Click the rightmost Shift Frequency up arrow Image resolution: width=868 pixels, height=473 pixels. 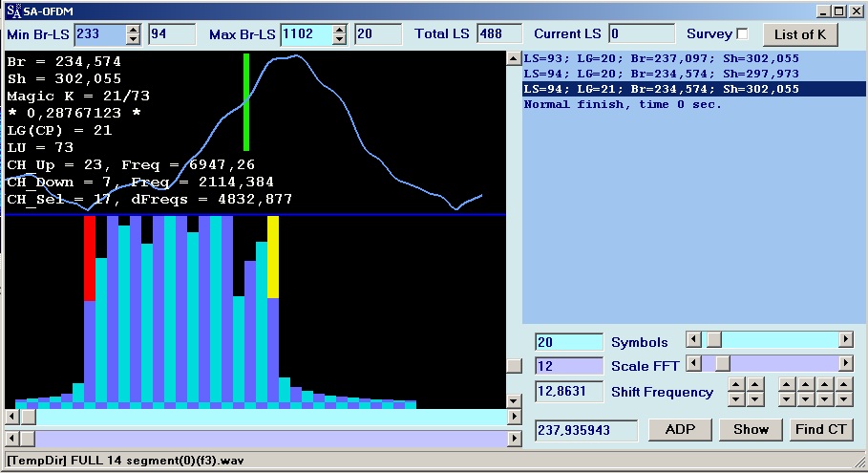tap(843, 384)
